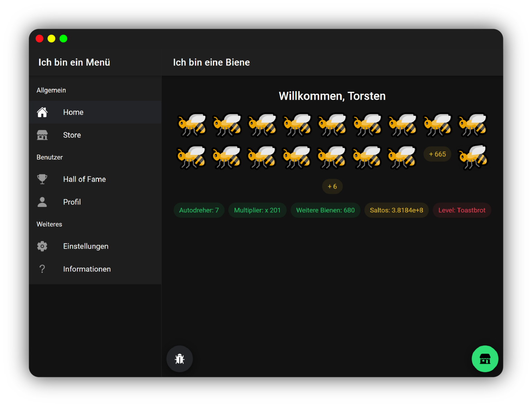Screen dimensions: 532x406
Task: Click the + 665 badge
Action: [x=437, y=154]
